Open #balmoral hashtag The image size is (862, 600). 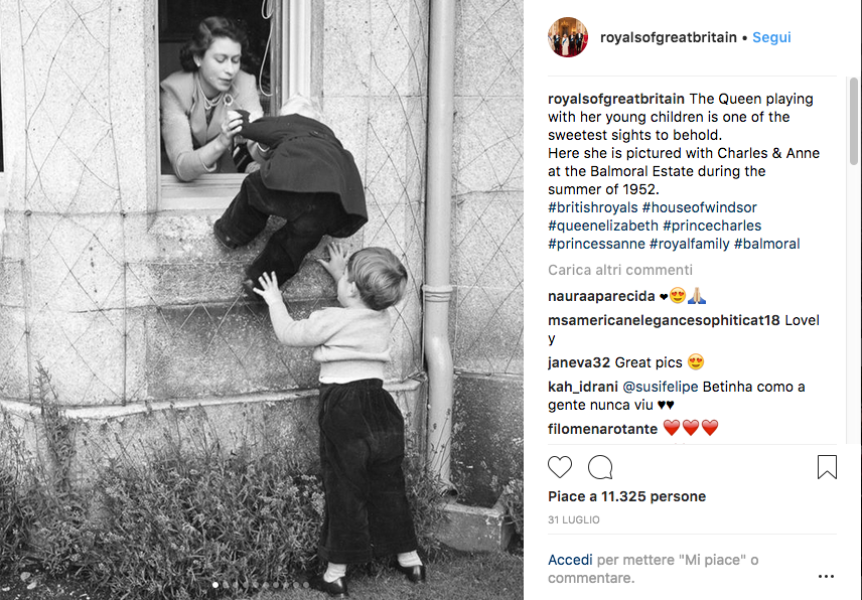point(767,244)
